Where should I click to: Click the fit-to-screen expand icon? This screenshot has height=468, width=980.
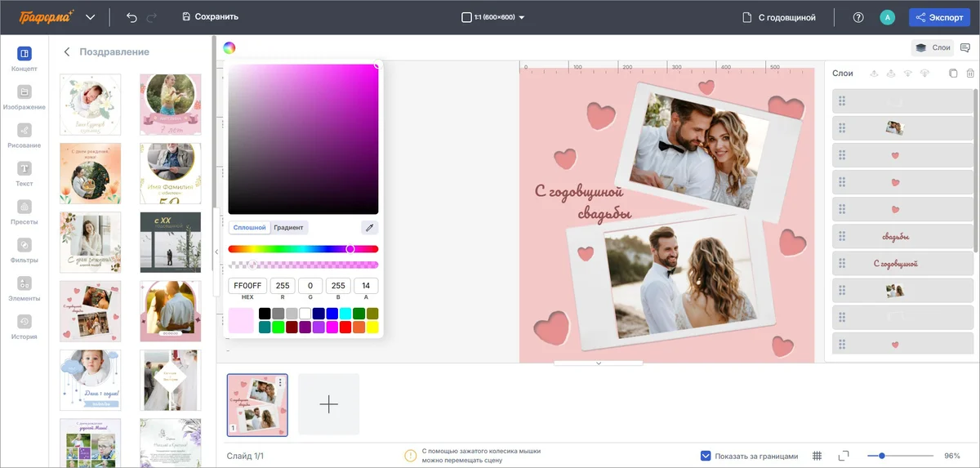pos(844,456)
